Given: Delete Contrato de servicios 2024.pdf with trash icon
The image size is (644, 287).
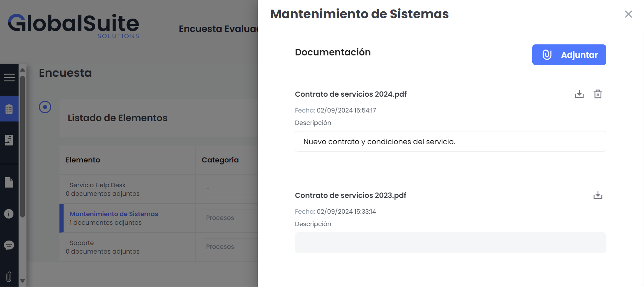Looking at the screenshot, I should click(598, 94).
